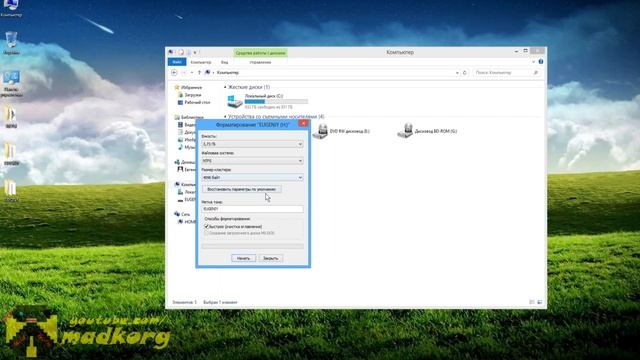Screen dimensions: 640x360
Task: Open the Computer (Компьютер) ribbon tab
Action: click(201, 62)
